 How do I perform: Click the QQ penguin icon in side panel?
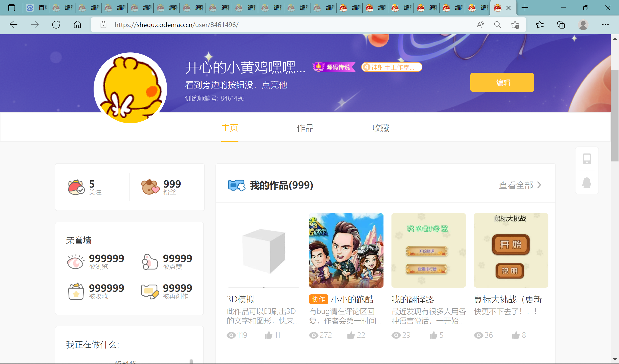tap(587, 183)
